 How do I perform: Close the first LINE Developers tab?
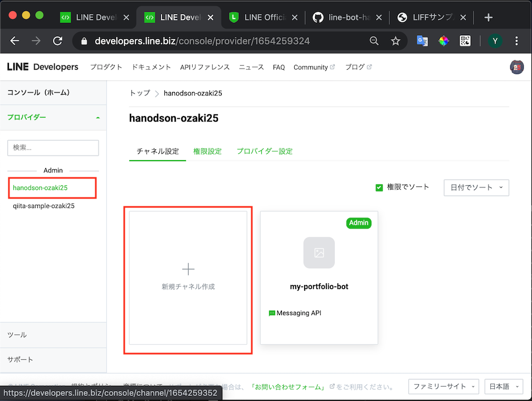click(x=126, y=17)
